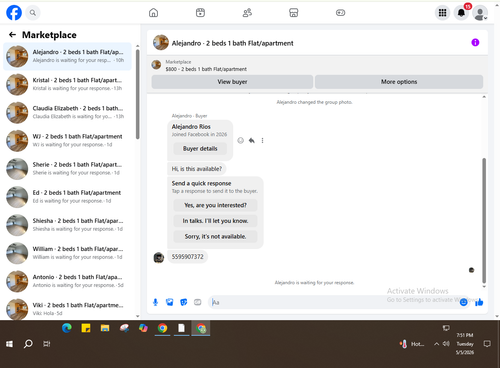Send quick reply 'Yes, are you interested?'
The image size is (500, 368).
[x=215, y=205]
